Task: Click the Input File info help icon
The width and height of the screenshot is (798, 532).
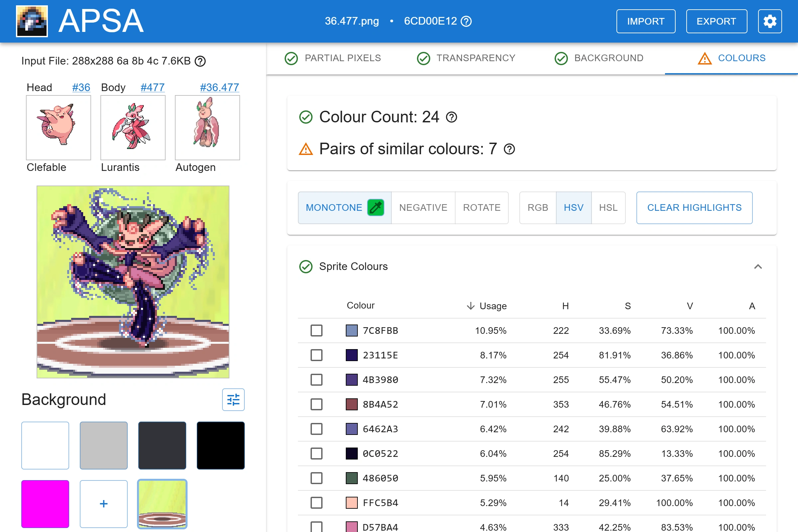Action: [x=200, y=61]
